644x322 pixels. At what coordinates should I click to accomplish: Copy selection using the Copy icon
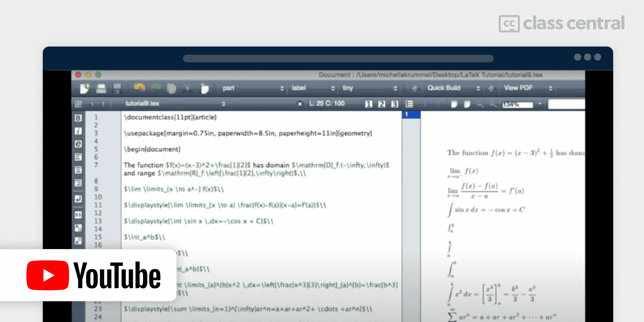point(171,88)
